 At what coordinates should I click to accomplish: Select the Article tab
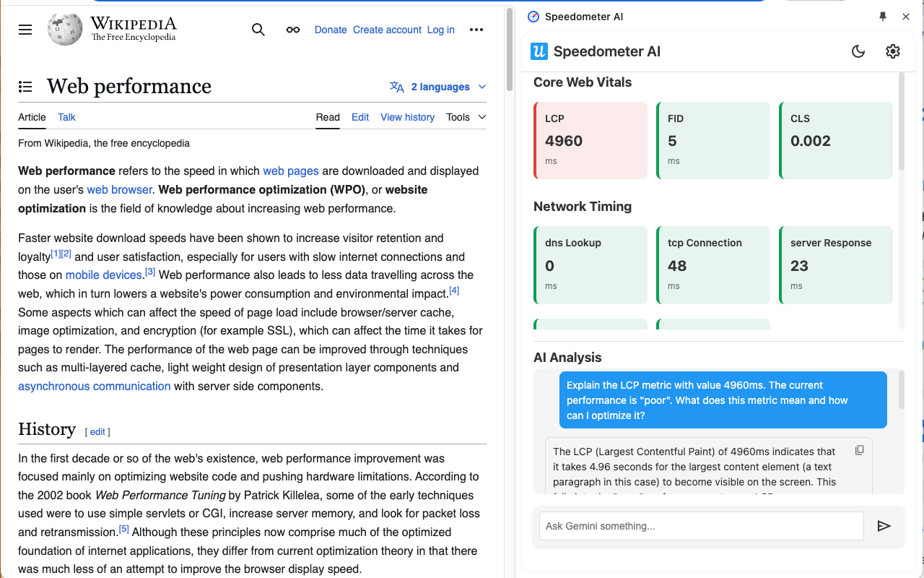click(x=32, y=117)
